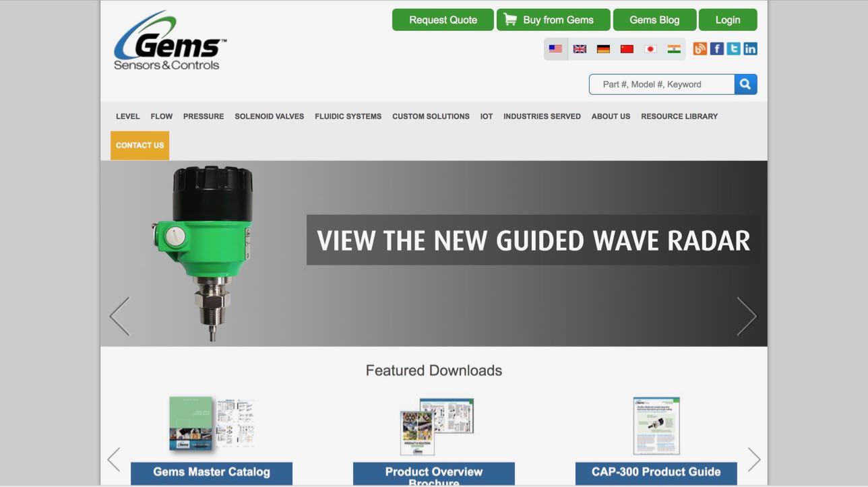Open the Product Overview Brochure thumbnail
Viewport: 868px width, 487px height.
(x=437, y=426)
